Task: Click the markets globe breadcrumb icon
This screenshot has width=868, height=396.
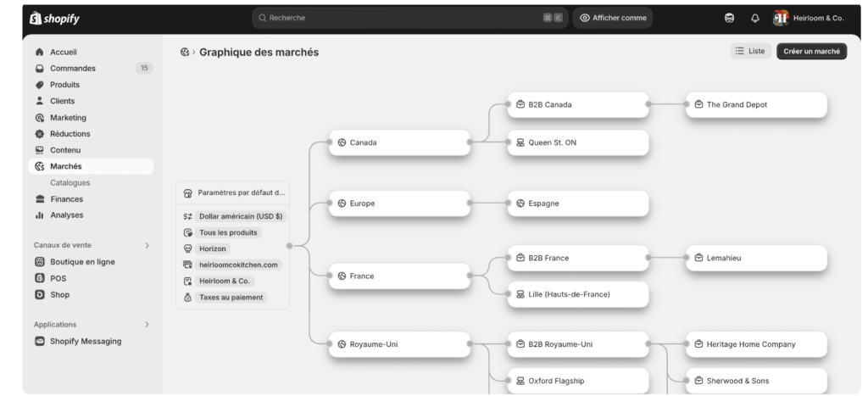Action: [185, 52]
